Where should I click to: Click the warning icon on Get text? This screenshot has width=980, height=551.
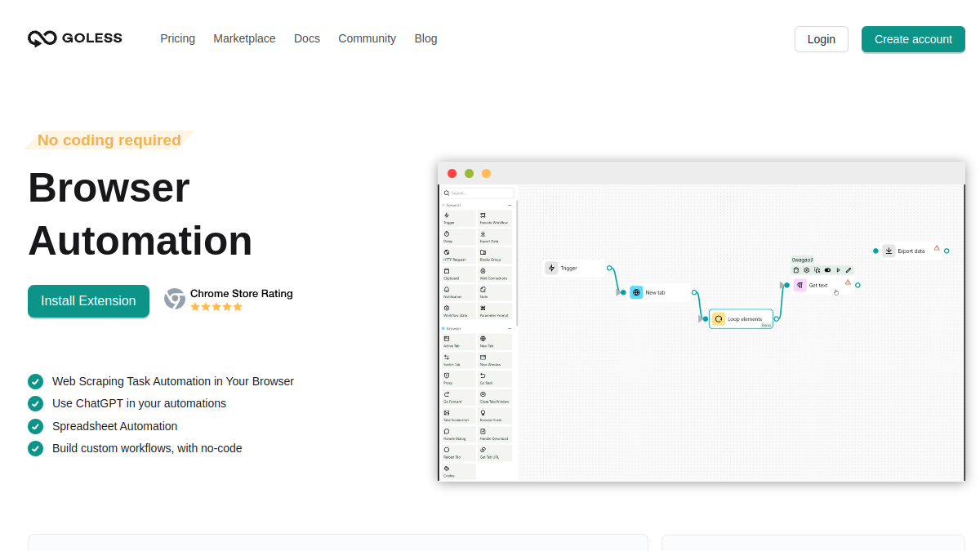point(848,282)
